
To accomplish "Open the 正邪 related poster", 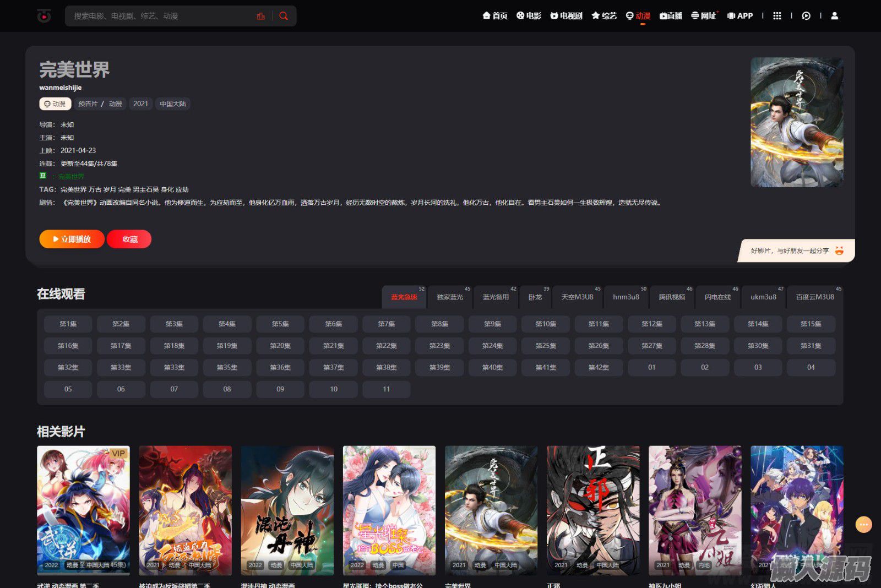I will coord(593,510).
